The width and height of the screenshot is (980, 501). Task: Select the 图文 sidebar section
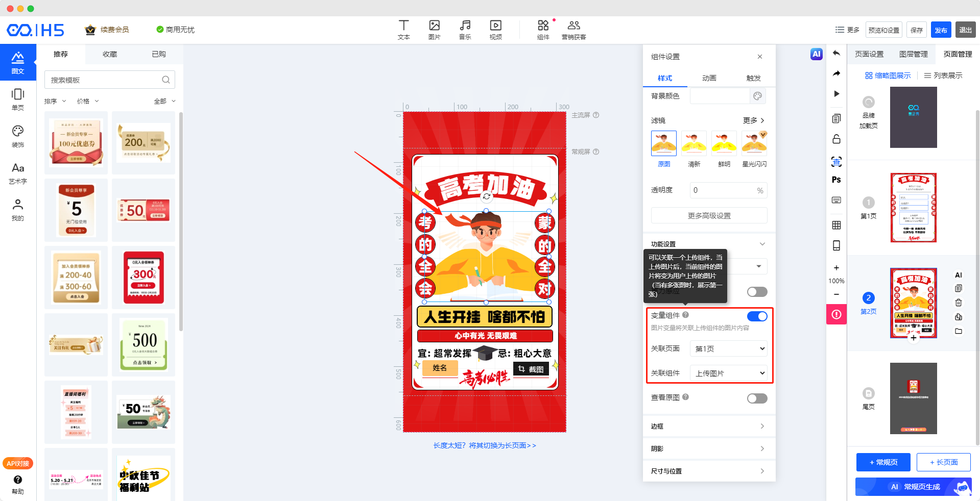pyautogui.click(x=18, y=62)
